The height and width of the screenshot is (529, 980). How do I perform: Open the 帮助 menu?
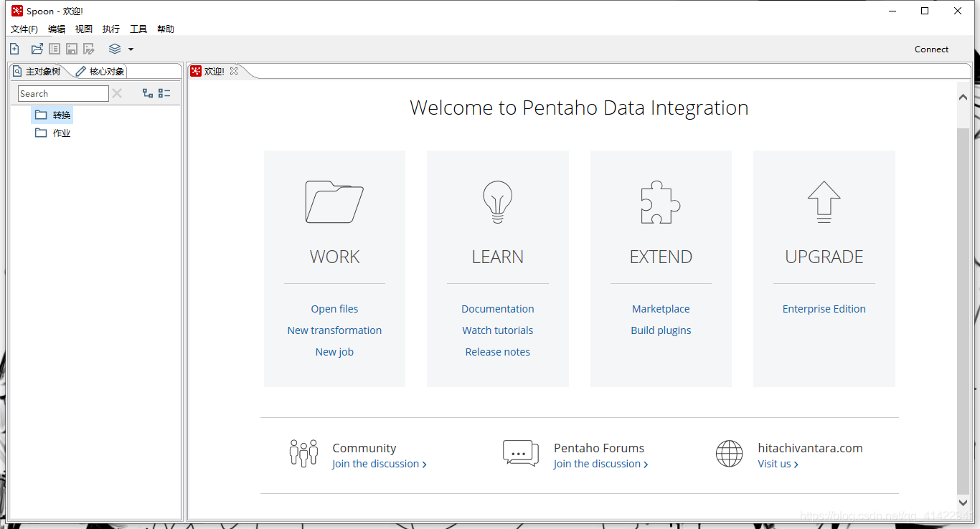coord(166,29)
